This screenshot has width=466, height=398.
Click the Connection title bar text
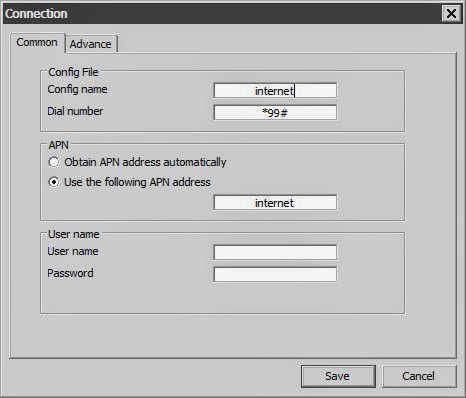(x=36, y=14)
